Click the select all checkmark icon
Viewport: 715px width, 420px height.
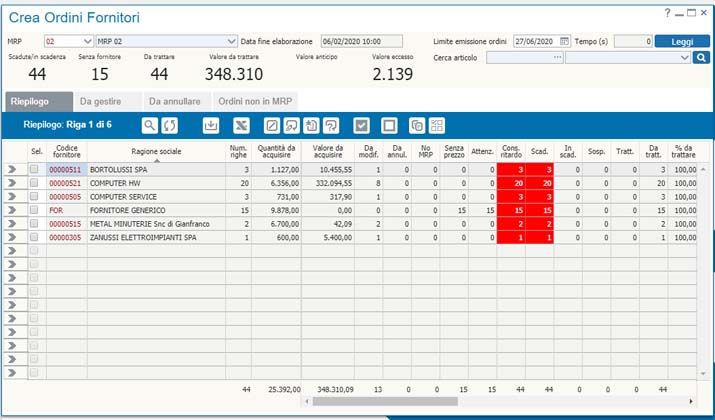(x=362, y=125)
